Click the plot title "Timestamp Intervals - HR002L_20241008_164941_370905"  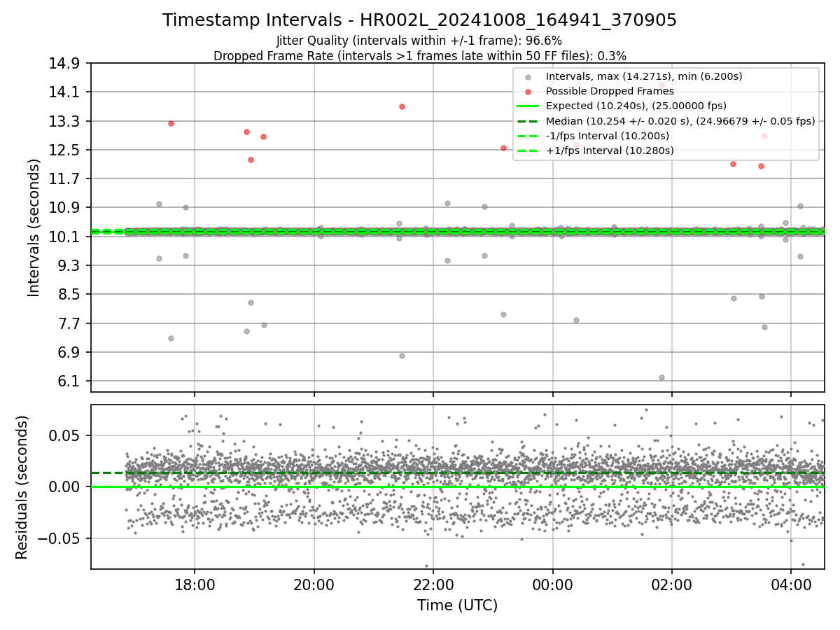(419, 20)
